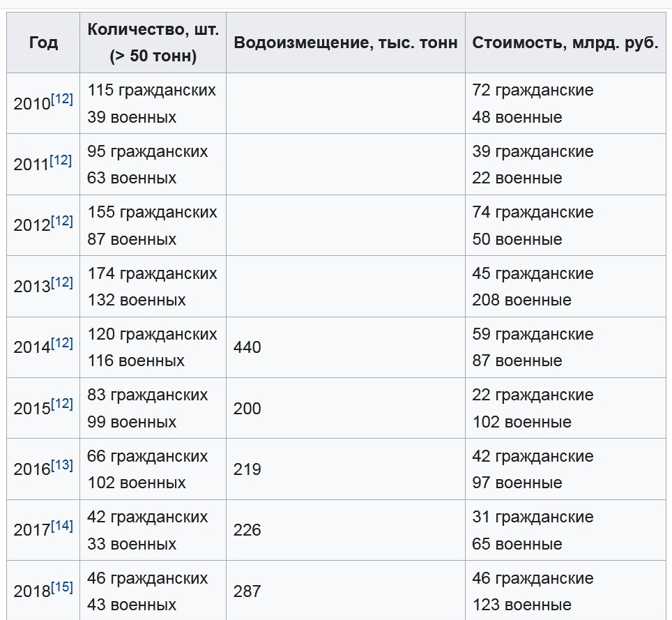
Task: Select the displacement value 440
Action: (247, 347)
